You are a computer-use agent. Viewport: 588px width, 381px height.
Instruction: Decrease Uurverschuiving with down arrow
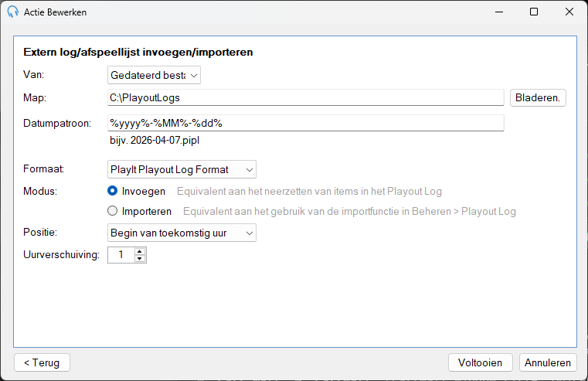140,259
